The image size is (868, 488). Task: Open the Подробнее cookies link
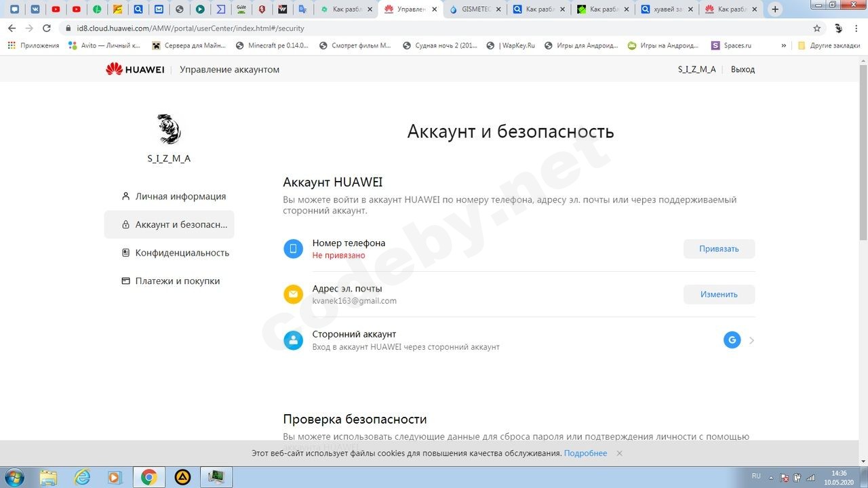[x=585, y=453]
